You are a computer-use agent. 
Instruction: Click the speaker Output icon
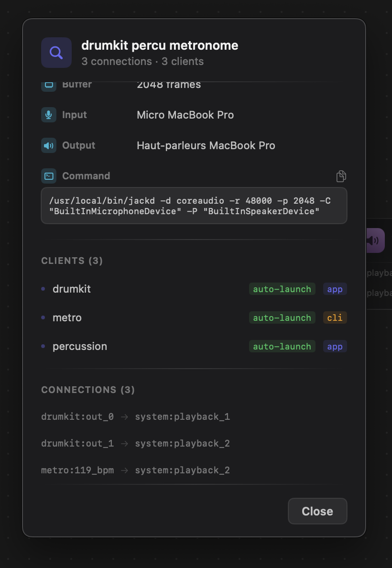point(49,145)
